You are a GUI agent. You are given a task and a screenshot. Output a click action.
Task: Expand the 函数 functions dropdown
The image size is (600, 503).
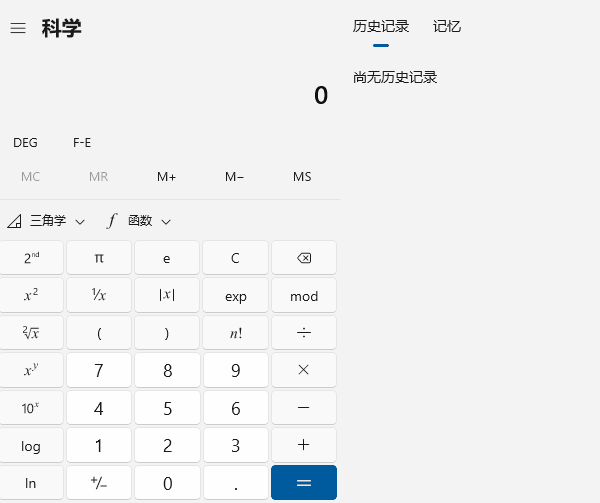pyautogui.click(x=140, y=221)
